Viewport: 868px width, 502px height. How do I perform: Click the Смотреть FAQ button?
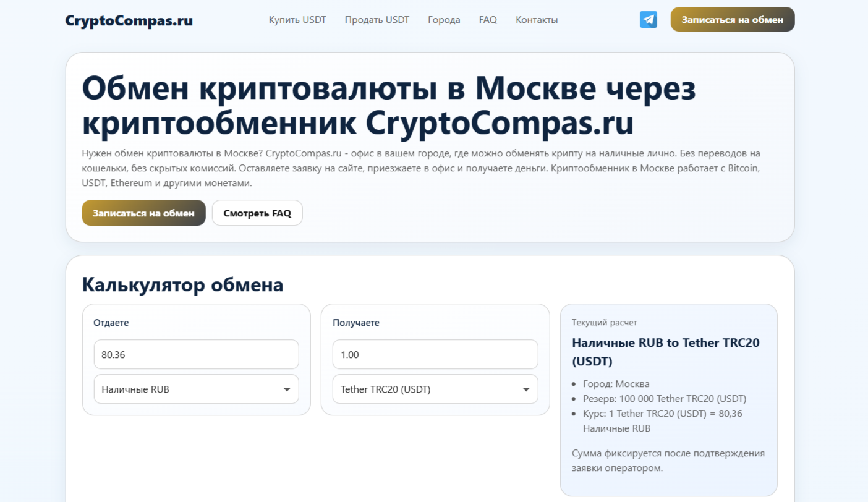click(257, 213)
